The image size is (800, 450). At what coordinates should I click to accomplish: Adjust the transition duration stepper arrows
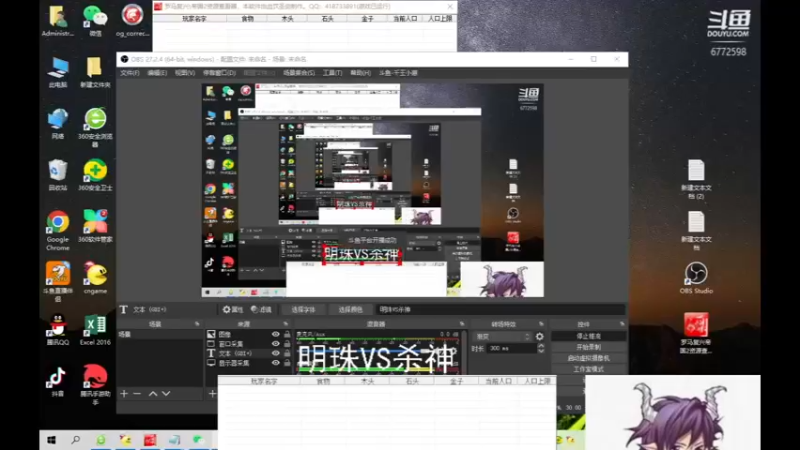click(x=541, y=348)
